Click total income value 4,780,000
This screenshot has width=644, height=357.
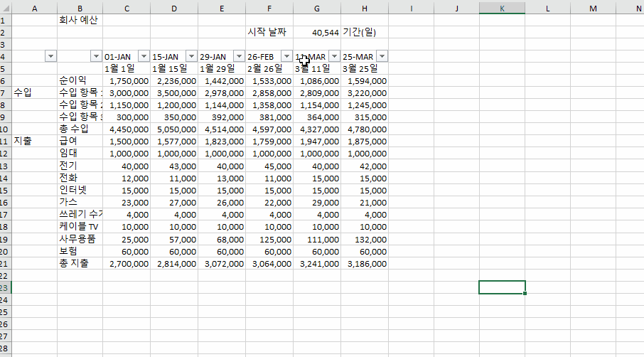tap(365, 129)
